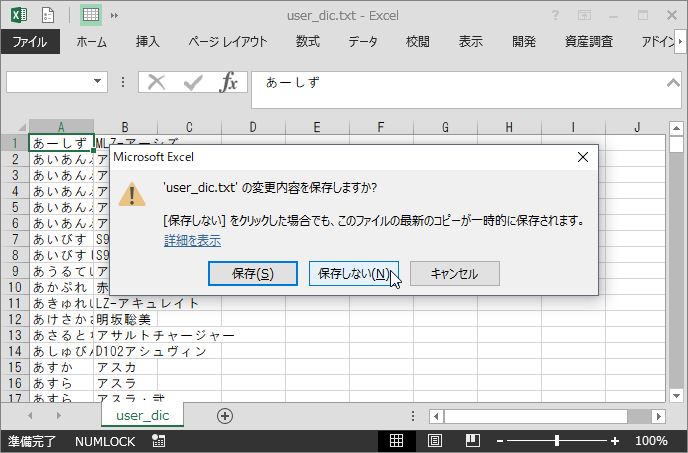Click the 100% zoom level text
This screenshot has width=688, height=453.
(x=651, y=441)
